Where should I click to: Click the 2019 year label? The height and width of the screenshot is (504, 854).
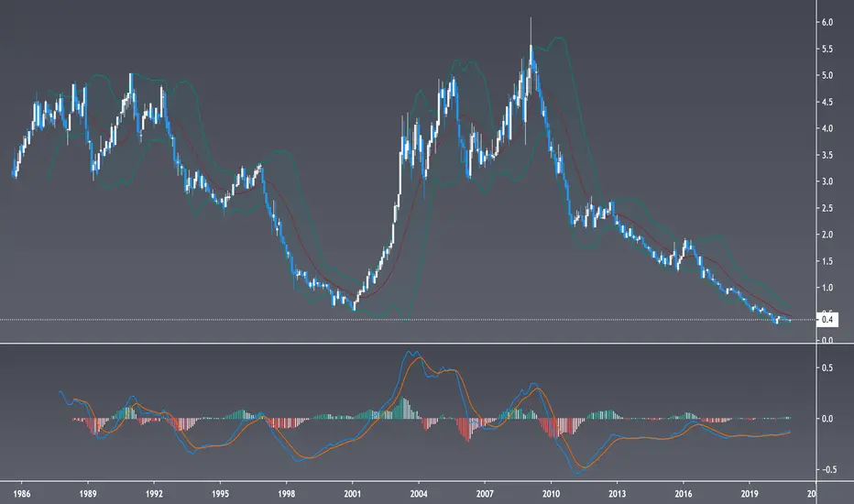coord(750,494)
